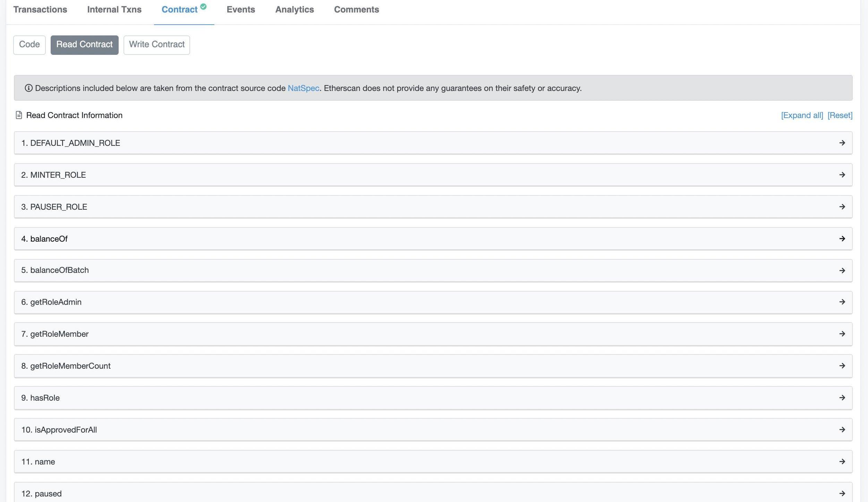868x502 pixels.
Task: Click the info icon in the descriptions notice
Action: pyautogui.click(x=28, y=88)
